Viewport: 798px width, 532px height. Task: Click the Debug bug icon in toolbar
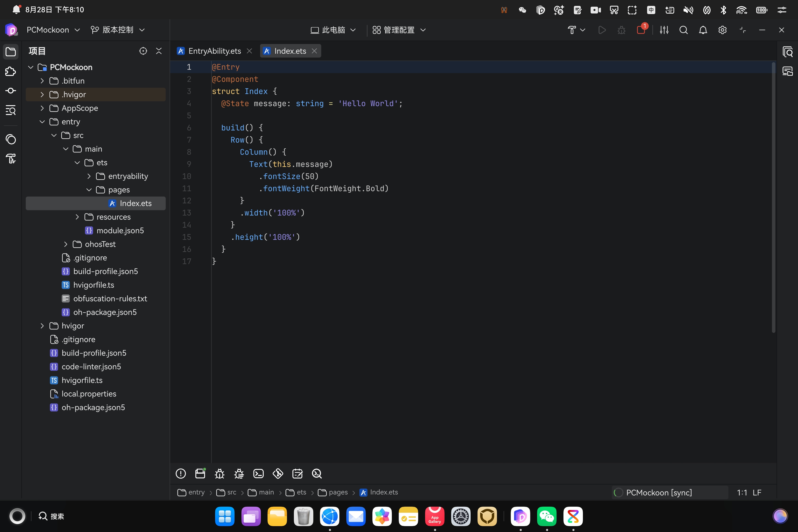tap(621, 30)
